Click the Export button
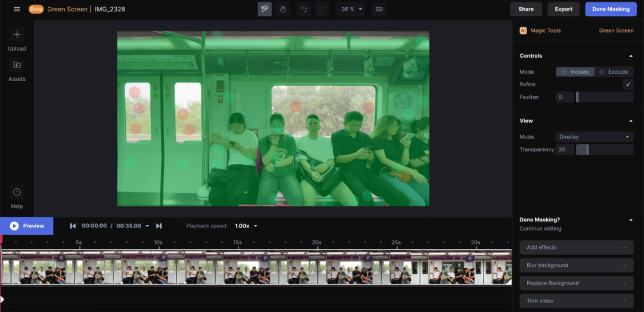 [563, 9]
